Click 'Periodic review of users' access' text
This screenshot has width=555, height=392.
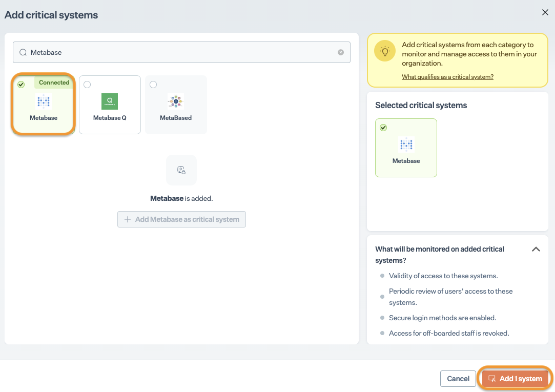click(450, 297)
